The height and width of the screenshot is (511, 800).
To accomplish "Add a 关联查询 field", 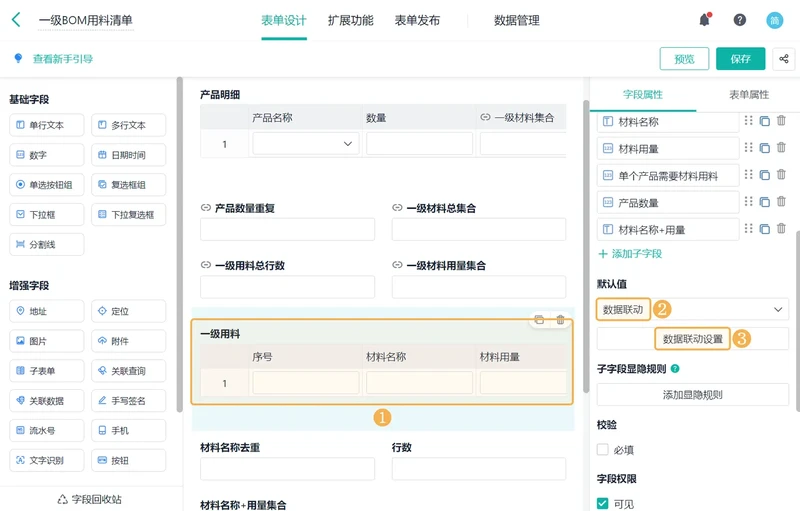I will 129,371.
